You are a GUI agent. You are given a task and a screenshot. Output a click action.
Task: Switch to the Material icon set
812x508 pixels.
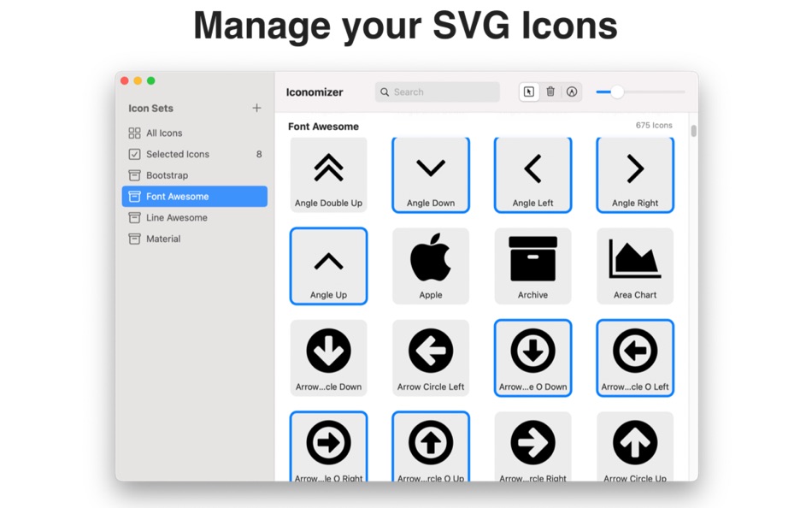pos(165,239)
